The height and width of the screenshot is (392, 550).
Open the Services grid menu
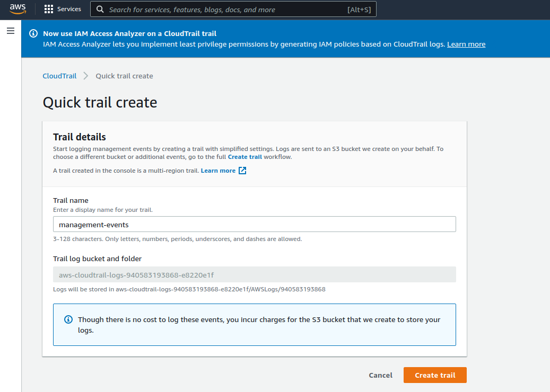[x=48, y=9]
